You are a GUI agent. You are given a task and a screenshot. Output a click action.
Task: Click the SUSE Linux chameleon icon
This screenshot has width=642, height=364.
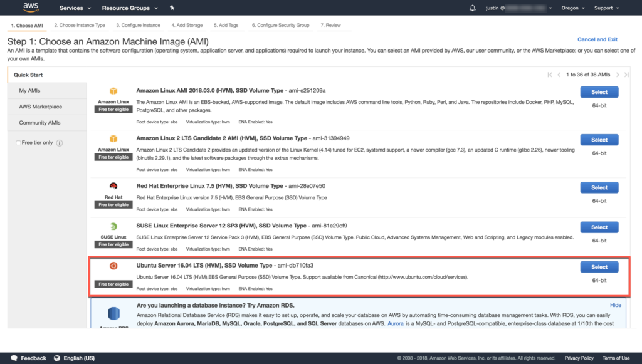(x=113, y=226)
